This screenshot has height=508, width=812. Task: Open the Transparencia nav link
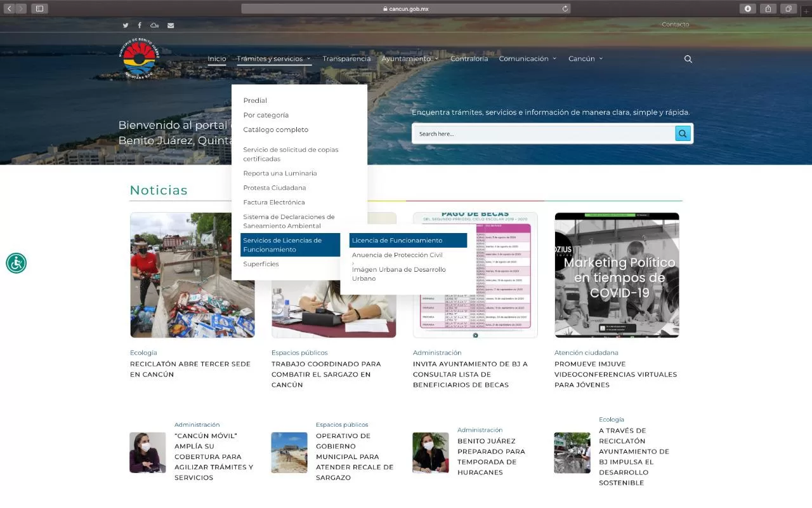(x=346, y=58)
